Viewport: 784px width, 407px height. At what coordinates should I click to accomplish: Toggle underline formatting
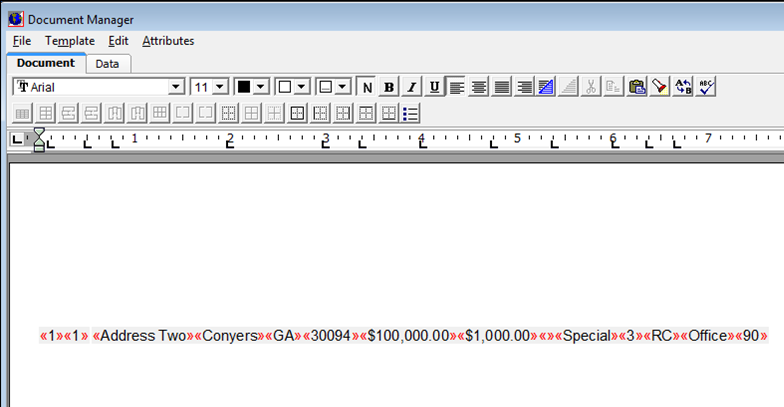[x=433, y=87]
